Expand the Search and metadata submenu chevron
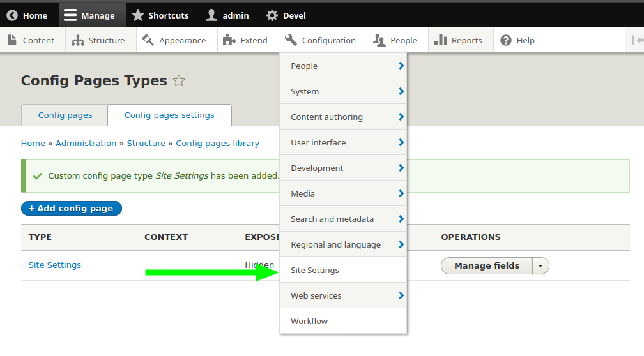644x356 pixels. tap(401, 219)
